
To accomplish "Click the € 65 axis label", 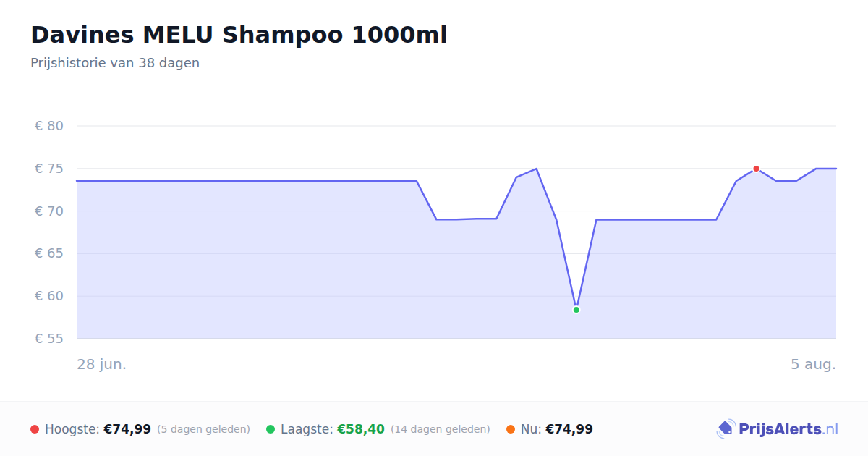I will [49, 253].
